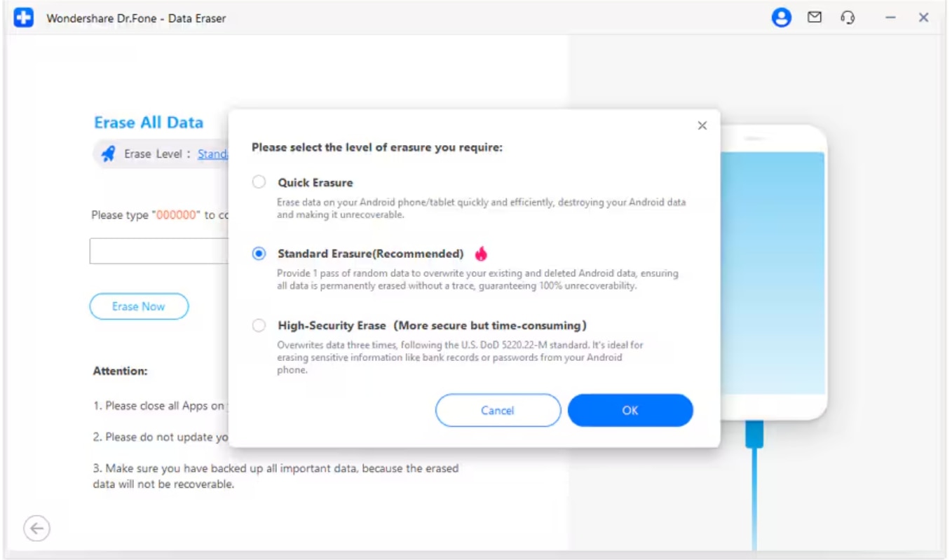952x560 pixels.
Task: Open the mail message icon
Action: [x=814, y=18]
